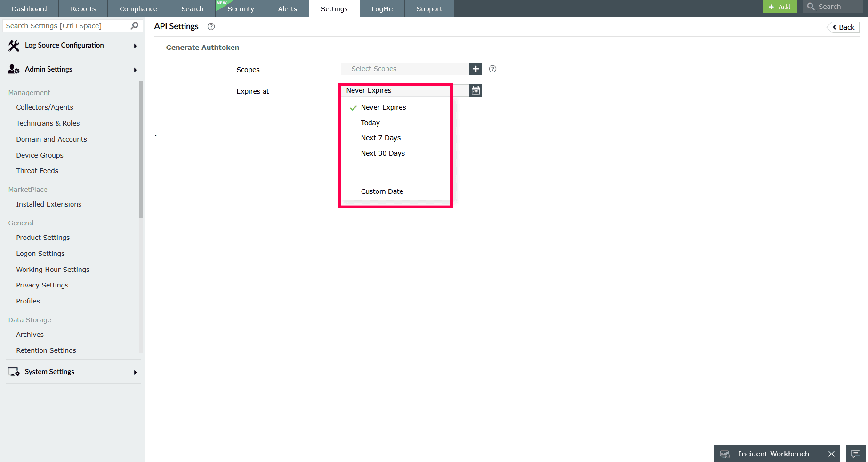868x462 pixels.
Task: Open the Scopes help tooltip icon
Action: [492, 69]
